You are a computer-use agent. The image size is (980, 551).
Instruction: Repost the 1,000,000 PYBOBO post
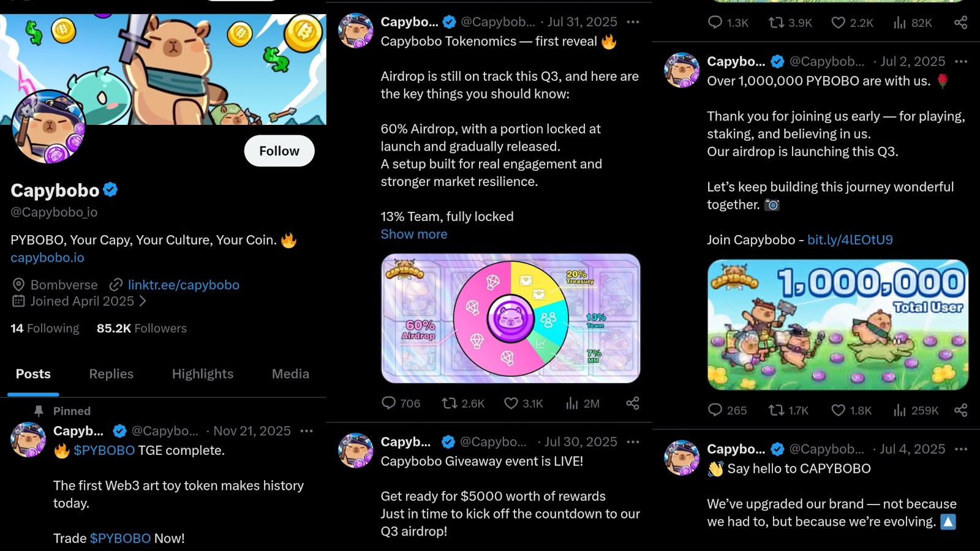tap(777, 410)
